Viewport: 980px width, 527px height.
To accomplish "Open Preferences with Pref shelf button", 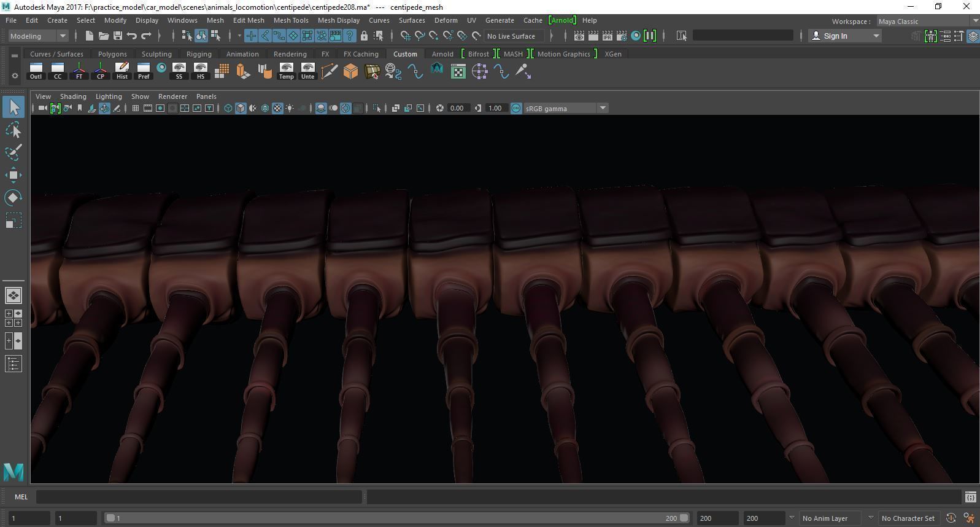I will point(144,71).
